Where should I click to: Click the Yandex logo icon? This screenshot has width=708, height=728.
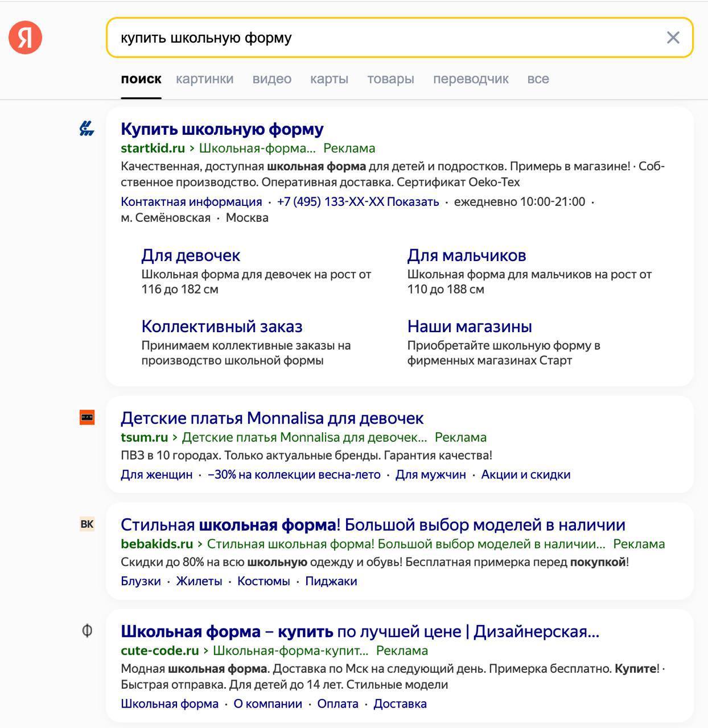tap(25, 38)
